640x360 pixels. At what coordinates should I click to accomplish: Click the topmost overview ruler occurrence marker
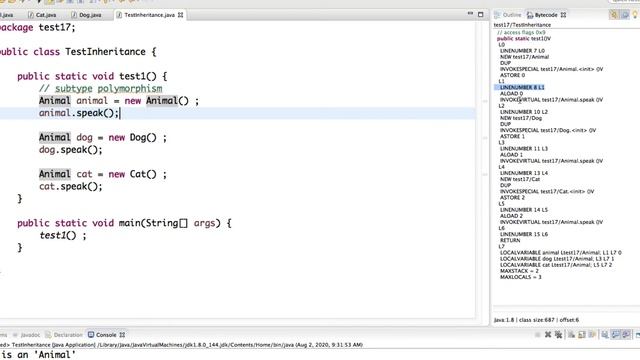[485, 101]
